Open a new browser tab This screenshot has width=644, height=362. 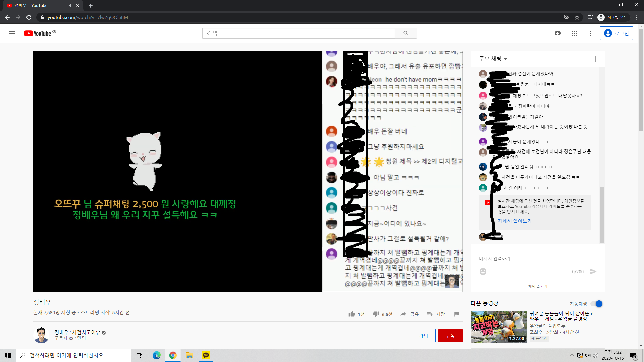(x=91, y=5)
